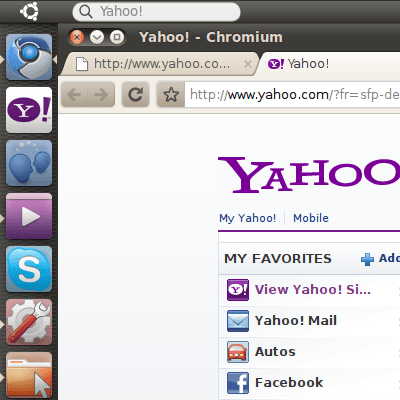Click the envelope icon beside Yahoo! Mail
The height and width of the screenshot is (400, 400).
pos(238,321)
